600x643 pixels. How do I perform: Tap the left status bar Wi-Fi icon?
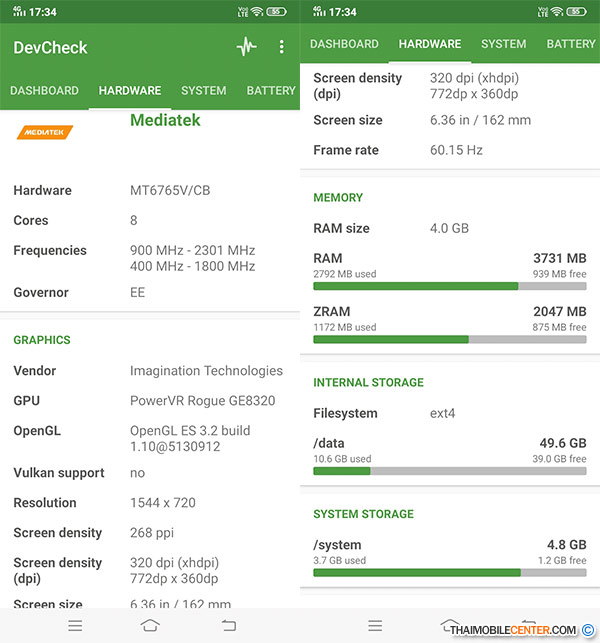257,12
